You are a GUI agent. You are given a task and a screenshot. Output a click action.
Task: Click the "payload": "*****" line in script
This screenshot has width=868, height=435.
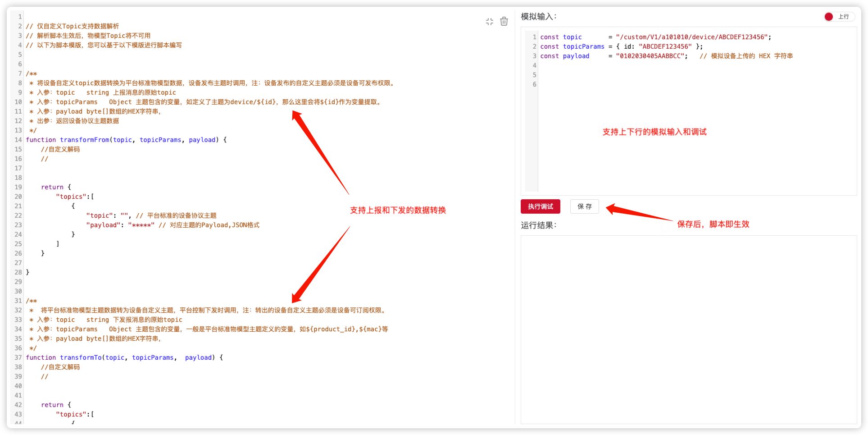pyautogui.click(x=173, y=225)
